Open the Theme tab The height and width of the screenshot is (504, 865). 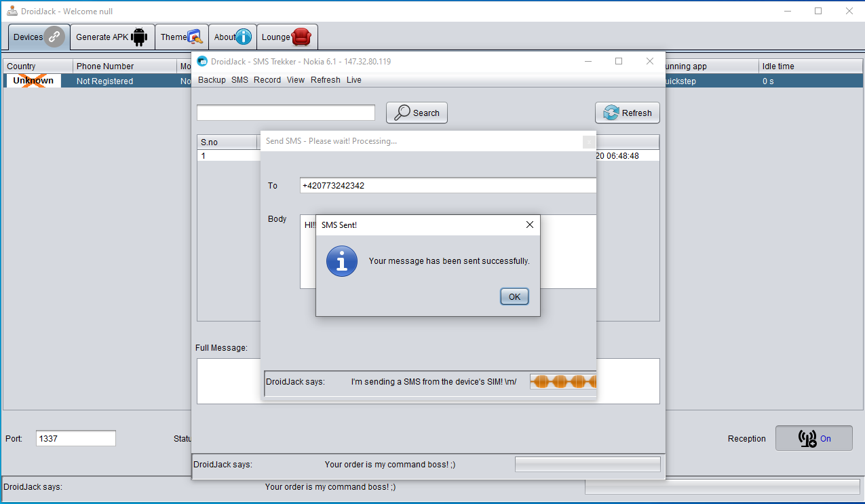[x=182, y=37]
